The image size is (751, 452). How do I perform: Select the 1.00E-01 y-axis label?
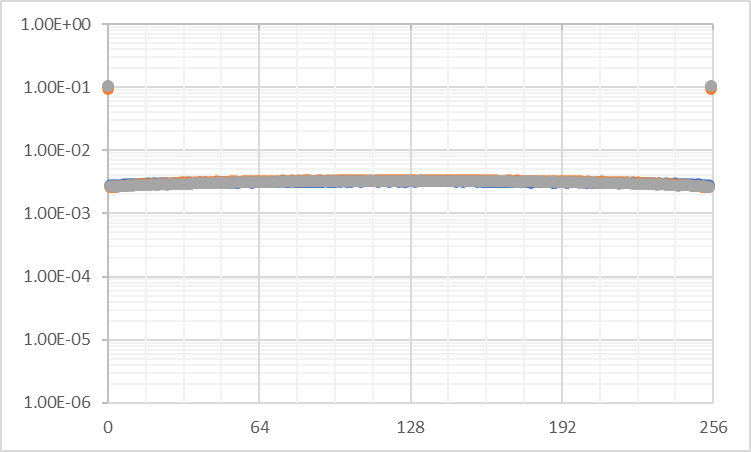point(57,87)
